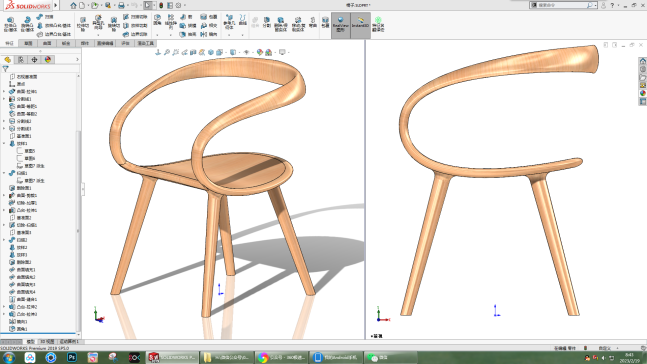Open Design Library in task pane
The height and width of the screenshot is (364, 647).
point(642,69)
